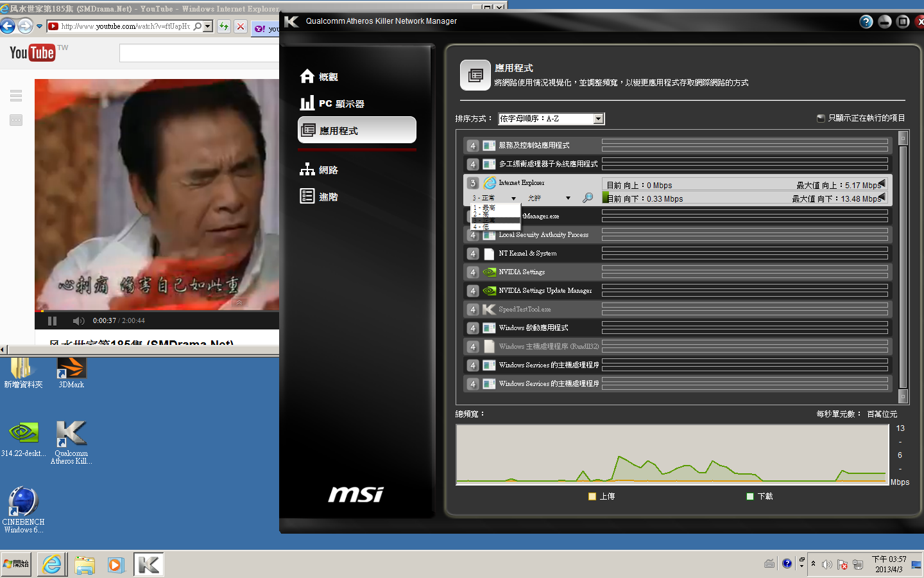Open the 開始 Start menu
This screenshot has width=924, height=578.
(16, 564)
